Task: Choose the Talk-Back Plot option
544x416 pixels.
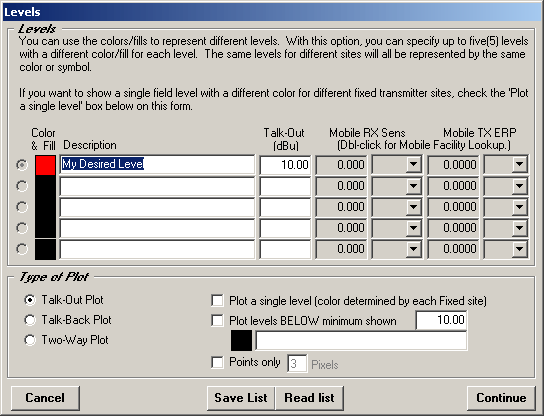Action: point(30,320)
